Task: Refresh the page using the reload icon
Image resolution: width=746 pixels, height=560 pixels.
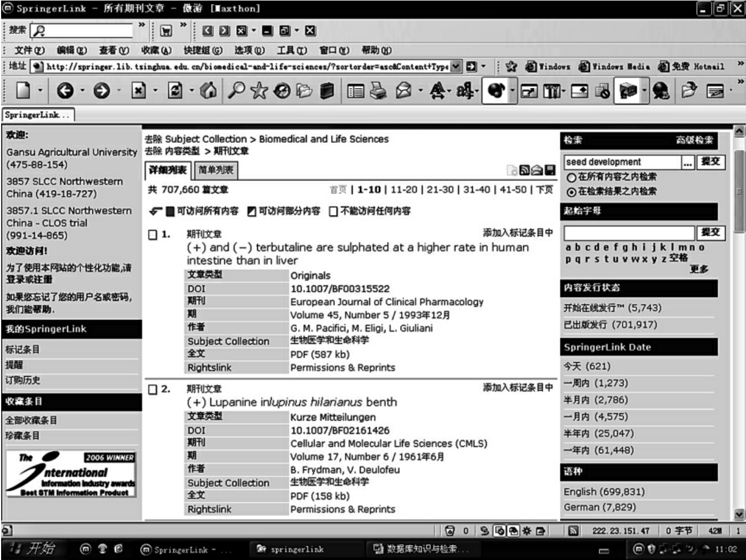Action: pos(174,92)
